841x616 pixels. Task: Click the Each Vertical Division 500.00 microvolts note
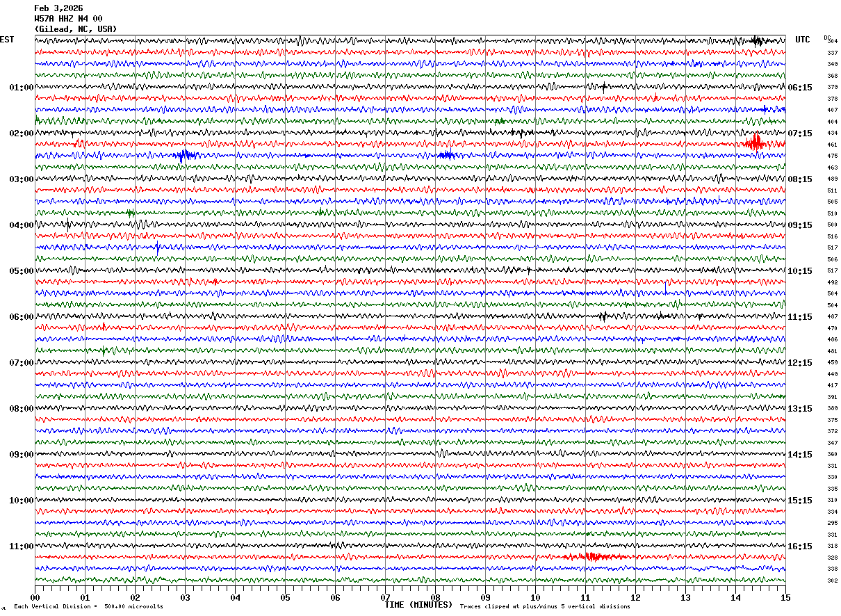(x=88, y=606)
